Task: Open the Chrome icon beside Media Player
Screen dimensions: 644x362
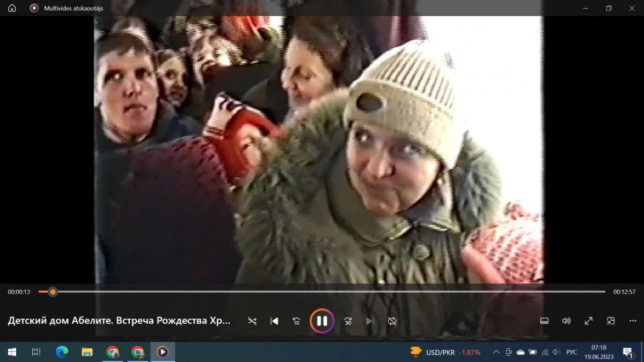Action: pos(137,352)
